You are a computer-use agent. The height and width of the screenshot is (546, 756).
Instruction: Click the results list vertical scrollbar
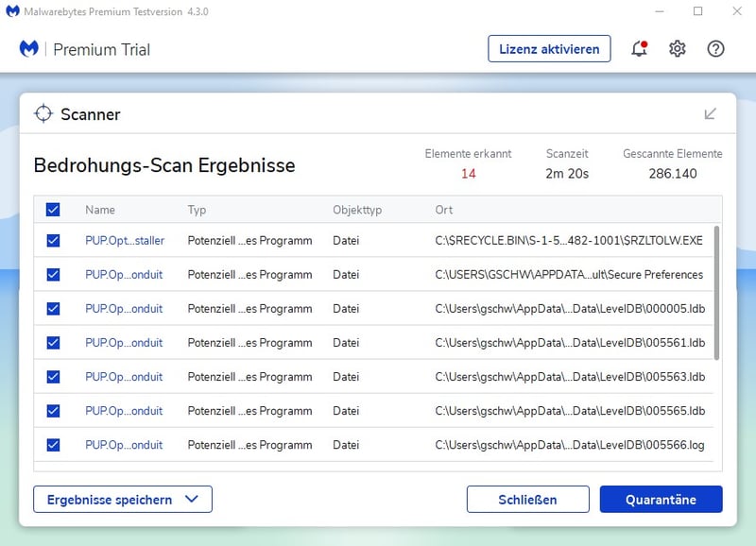point(716,293)
